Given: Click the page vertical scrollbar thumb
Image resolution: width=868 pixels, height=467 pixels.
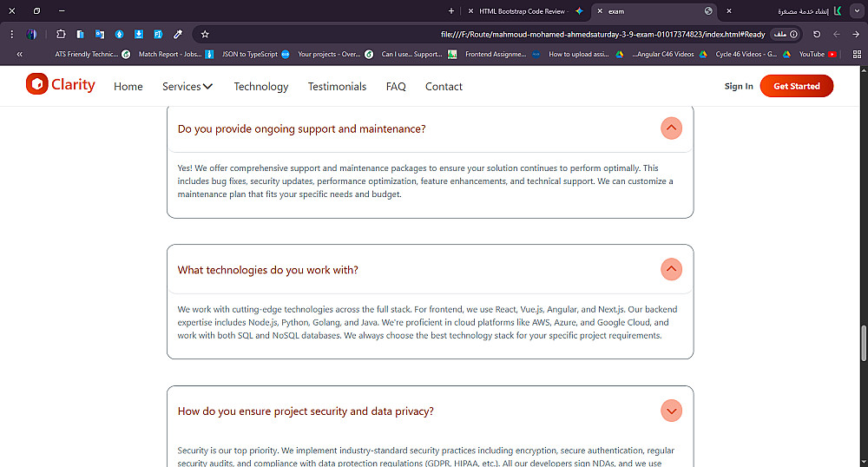Looking at the screenshot, I should click(863, 343).
